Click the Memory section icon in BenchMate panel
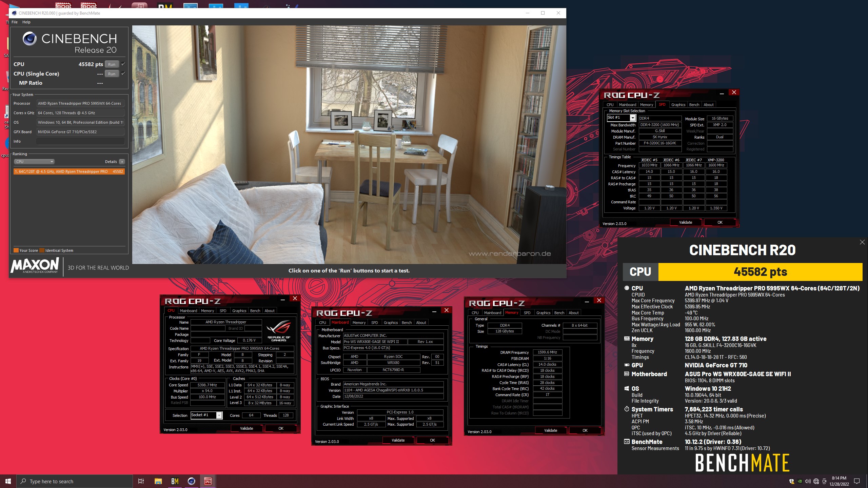Image resolution: width=868 pixels, height=488 pixels. coord(627,339)
